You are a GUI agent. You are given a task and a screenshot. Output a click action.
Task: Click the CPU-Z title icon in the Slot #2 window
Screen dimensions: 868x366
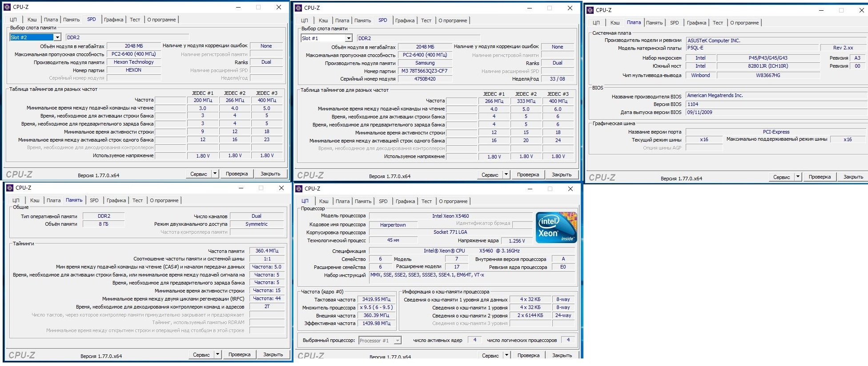7,7
